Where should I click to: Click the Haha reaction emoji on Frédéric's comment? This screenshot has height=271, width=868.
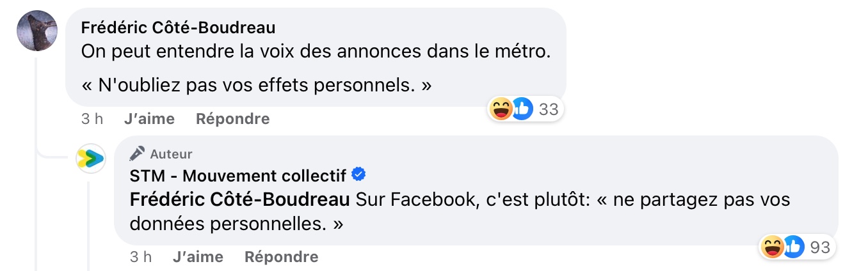pos(501,109)
